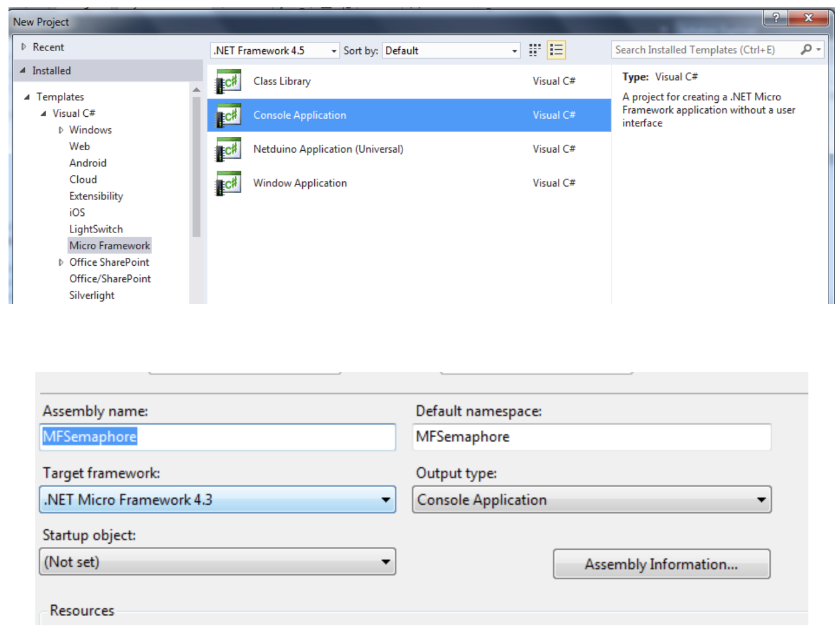
Task: Select the Extensibility template category
Action: coord(96,196)
